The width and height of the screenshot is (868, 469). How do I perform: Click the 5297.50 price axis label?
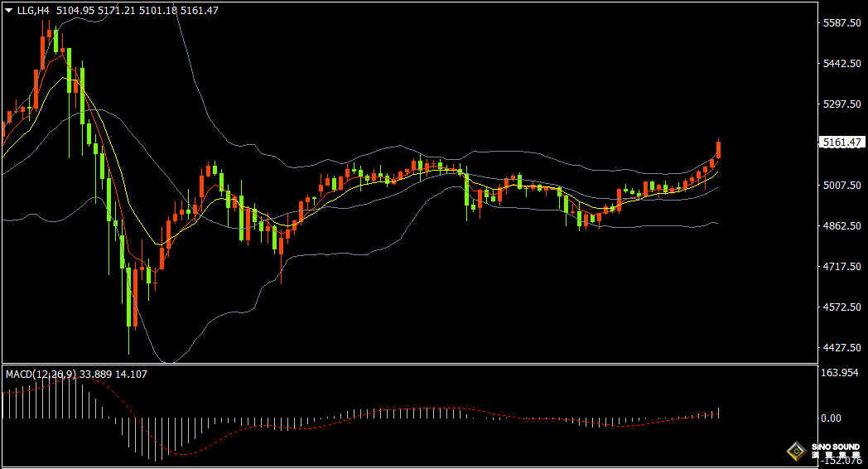[841, 104]
